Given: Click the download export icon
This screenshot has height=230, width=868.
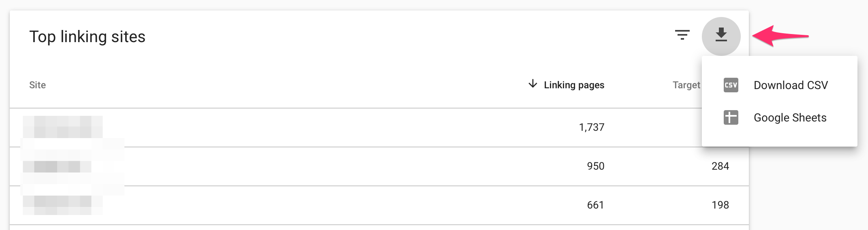Looking at the screenshot, I should [x=721, y=36].
